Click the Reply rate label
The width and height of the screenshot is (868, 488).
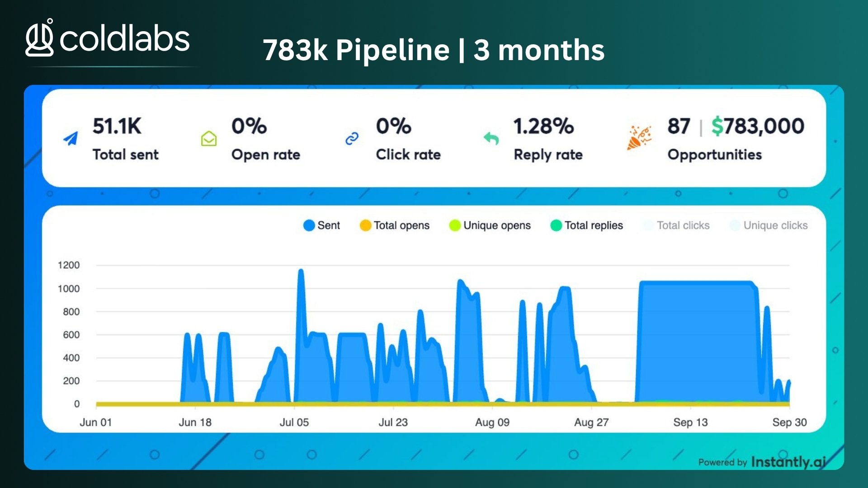click(548, 155)
